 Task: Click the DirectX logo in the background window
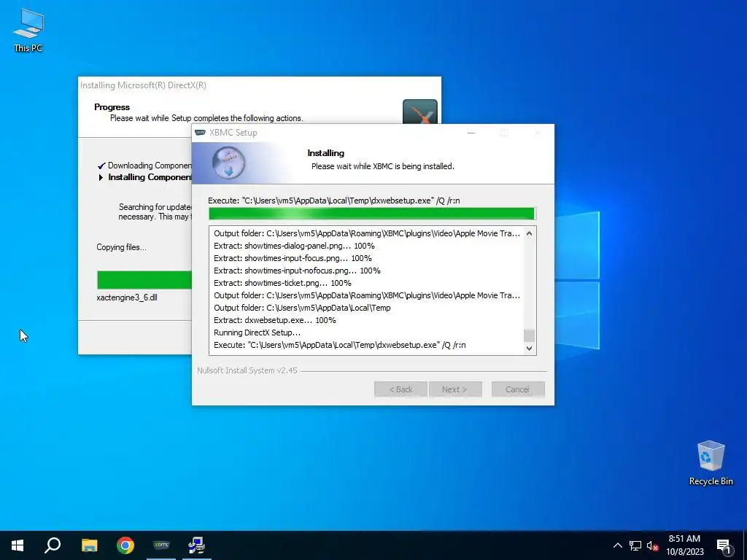[419, 112]
